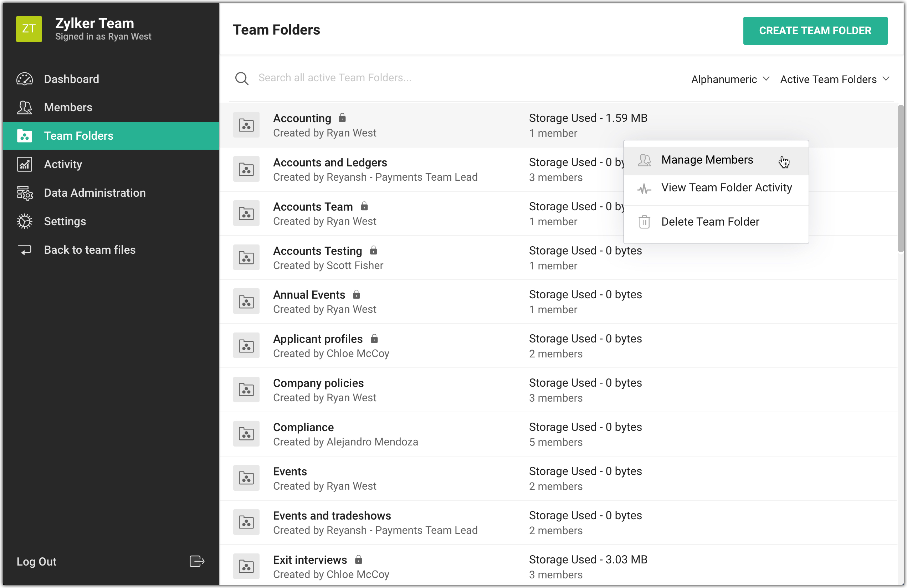Click the lock icon beside Accounts Testing
The image size is (907, 588).
tap(374, 250)
